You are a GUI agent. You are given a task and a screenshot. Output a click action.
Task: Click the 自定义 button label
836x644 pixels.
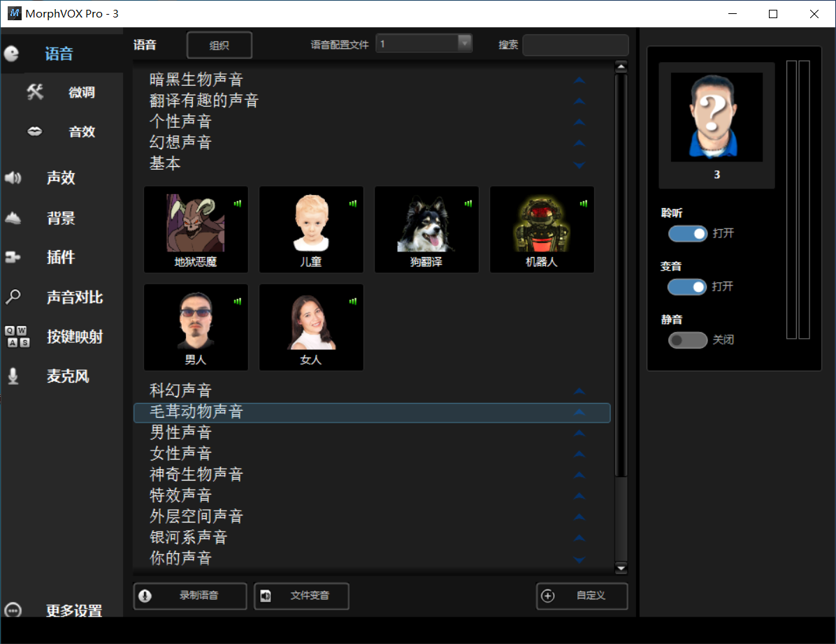pos(591,596)
